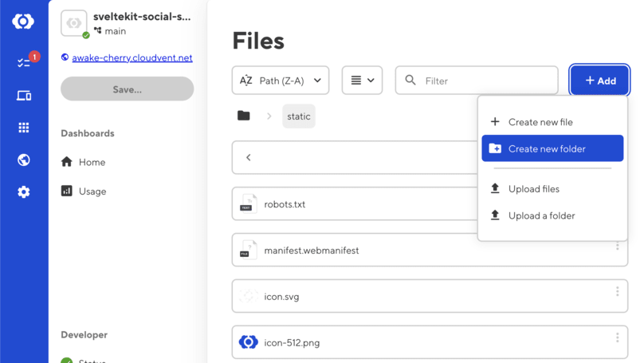Choose Create new folder from menu

pyautogui.click(x=552, y=148)
